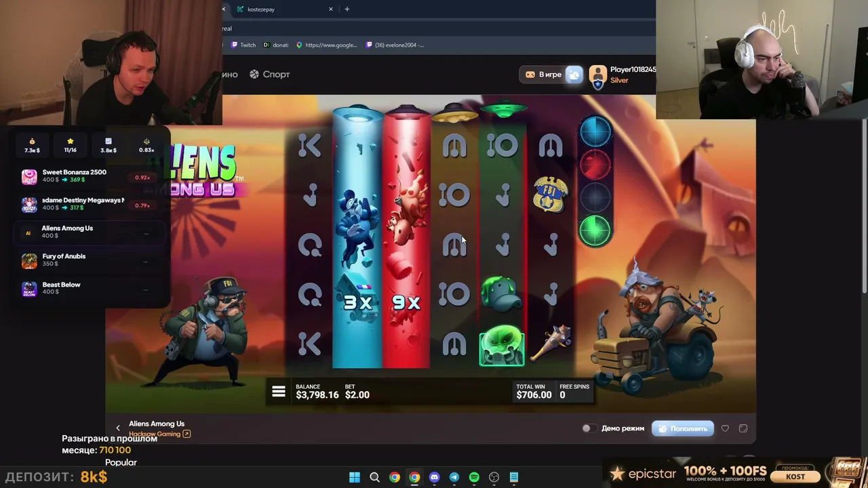Add game to favorites with heart icon
This screenshot has height=488, width=868.
click(x=725, y=428)
